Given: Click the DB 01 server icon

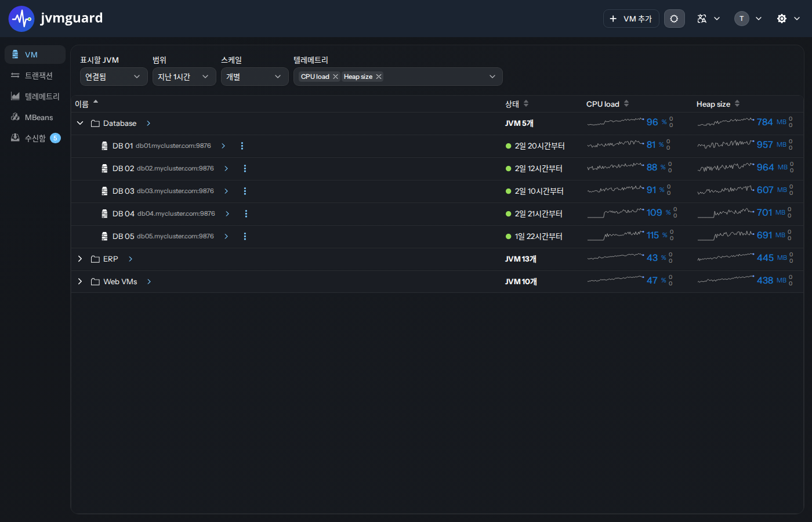Looking at the screenshot, I should (x=104, y=146).
